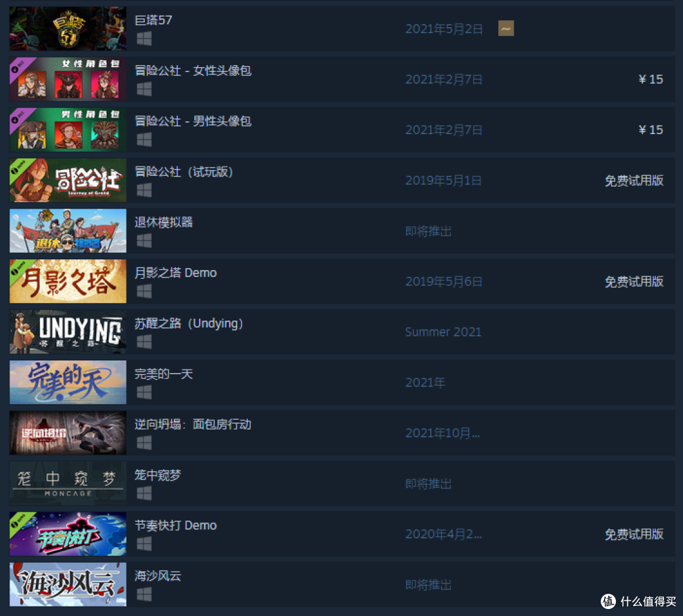This screenshot has height=616, width=683.
Task: Click Windows platform icon under 退休模拟器
Action: pos(144,241)
